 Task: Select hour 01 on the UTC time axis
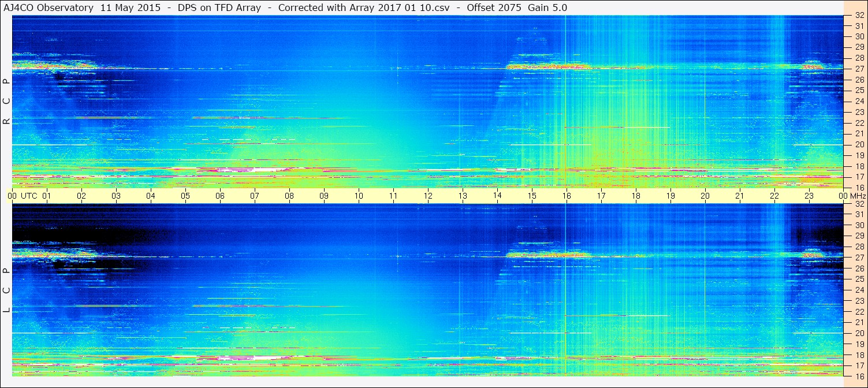[x=47, y=196]
